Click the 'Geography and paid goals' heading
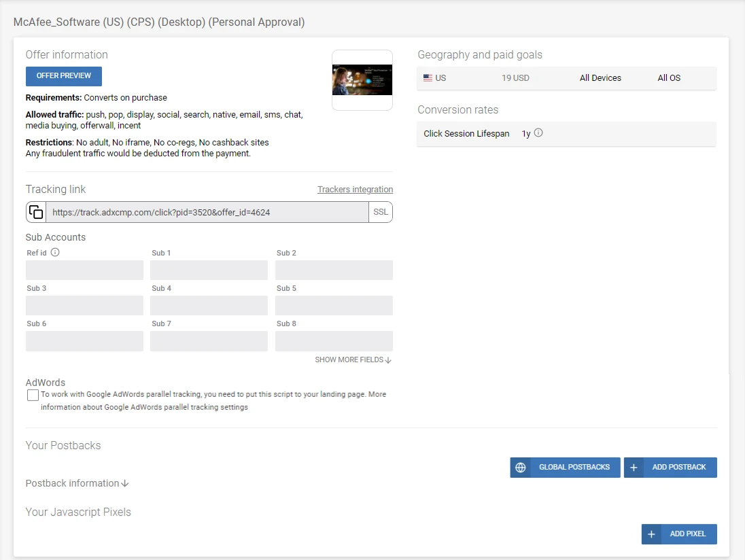This screenshot has width=745, height=560. click(x=480, y=54)
